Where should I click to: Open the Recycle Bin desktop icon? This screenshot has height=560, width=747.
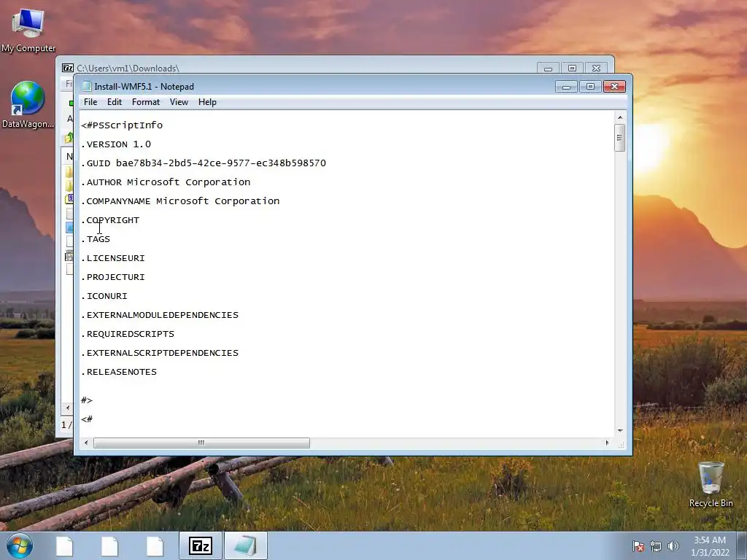click(711, 484)
